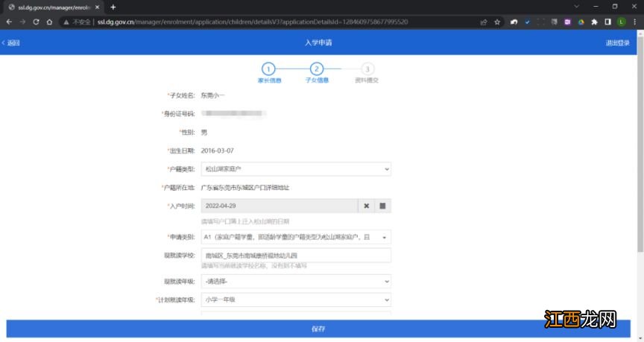Select step 2 子女信息
The height and width of the screenshot is (342, 644).
coord(317,73)
